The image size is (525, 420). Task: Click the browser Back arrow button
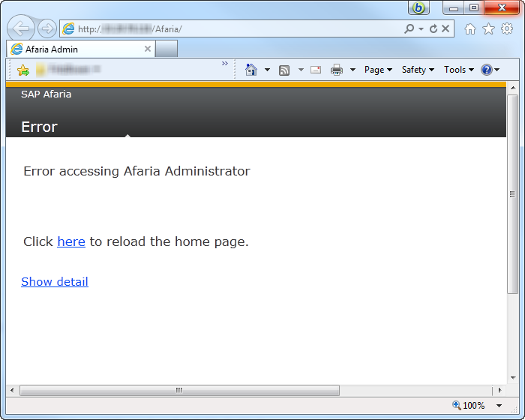(x=21, y=28)
